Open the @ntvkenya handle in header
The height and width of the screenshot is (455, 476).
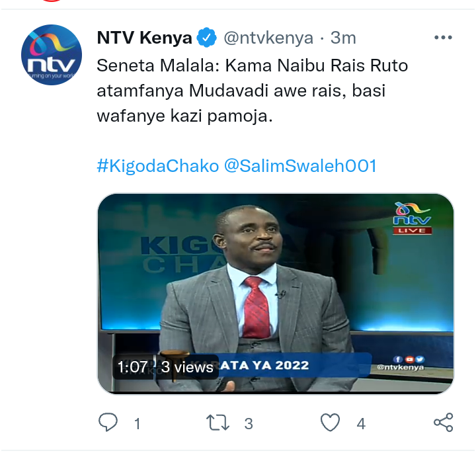268,38
